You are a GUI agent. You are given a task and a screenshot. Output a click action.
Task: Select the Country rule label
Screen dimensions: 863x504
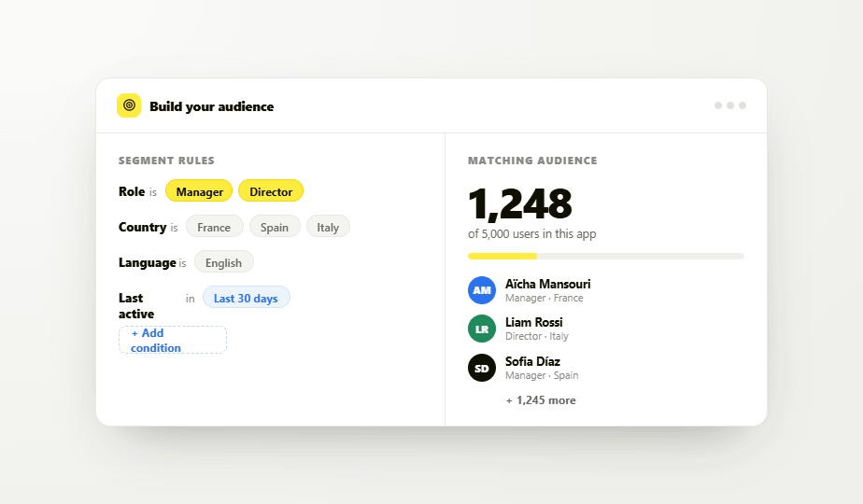143,227
